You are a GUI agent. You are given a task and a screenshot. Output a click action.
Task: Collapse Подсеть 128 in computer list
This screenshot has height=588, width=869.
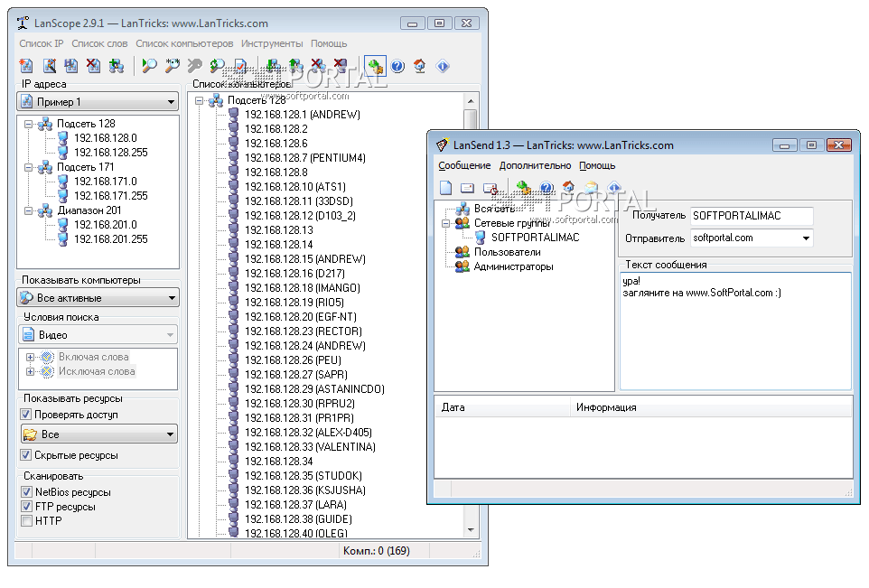[199, 101]
